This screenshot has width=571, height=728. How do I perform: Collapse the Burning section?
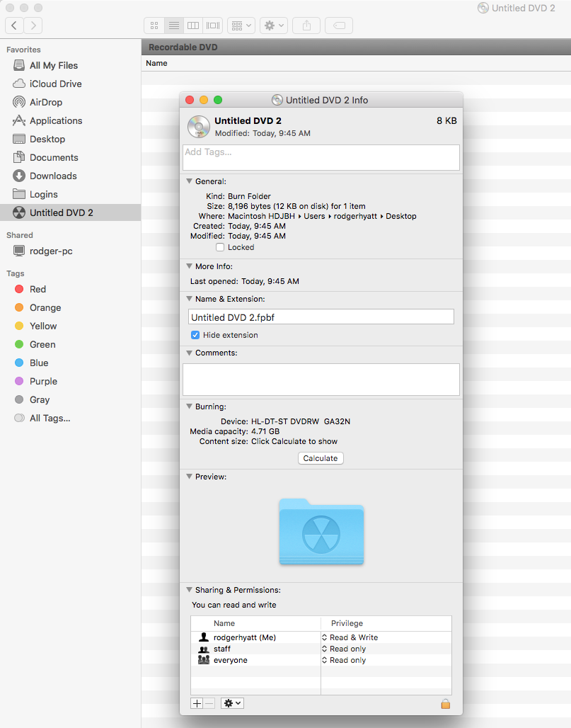pyautogui.click(x=189, y=406)
